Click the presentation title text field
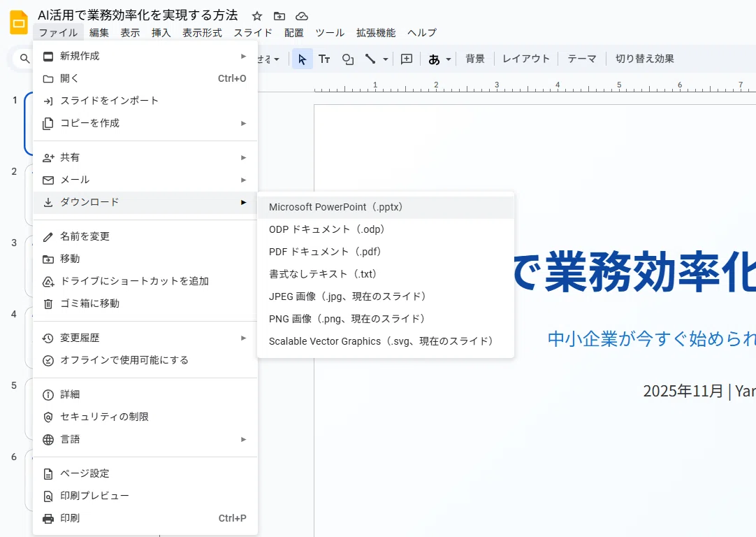Image resolution: width=756 pixels, height=537 pixels. pyautogui.click(x=138, y=15)
